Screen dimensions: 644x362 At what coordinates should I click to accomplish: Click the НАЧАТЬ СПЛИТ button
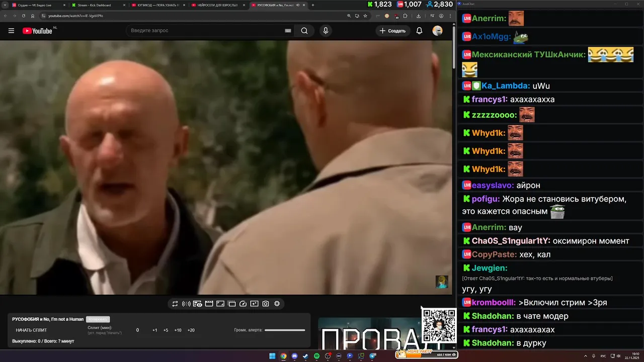(31, 330)
